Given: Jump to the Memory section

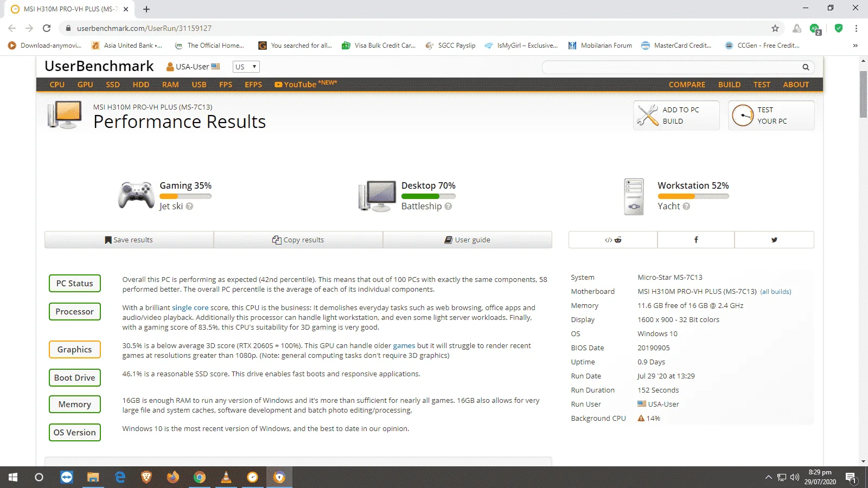Looking at the screenshot, I should 75,404.
